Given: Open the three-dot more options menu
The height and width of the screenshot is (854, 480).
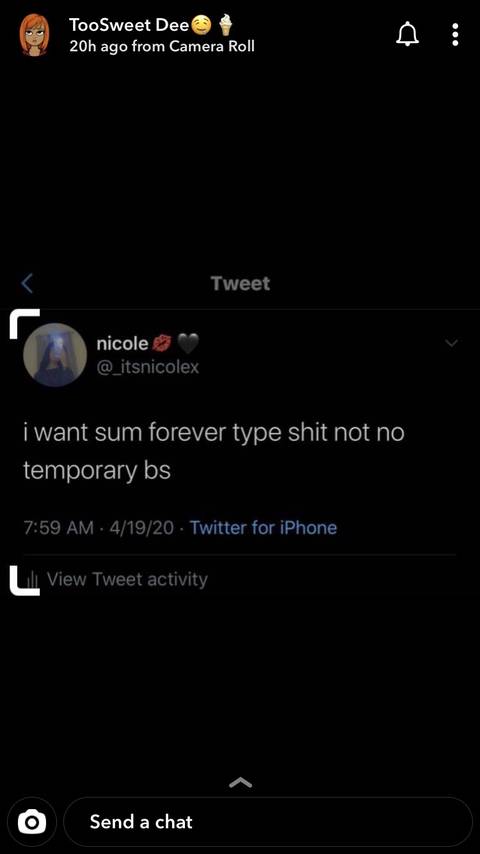Looking at the screenshot, I should coord(455,35).
